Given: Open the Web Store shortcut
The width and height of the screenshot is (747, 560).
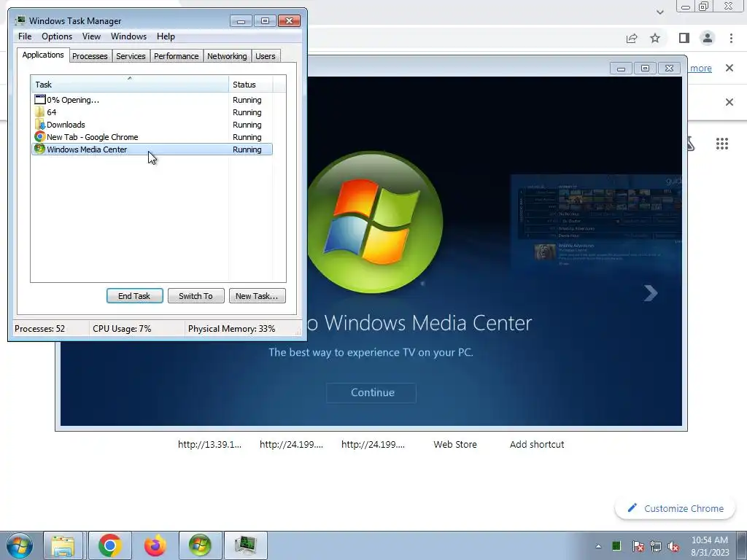Looking at the screenshot, I should point(455,444).
